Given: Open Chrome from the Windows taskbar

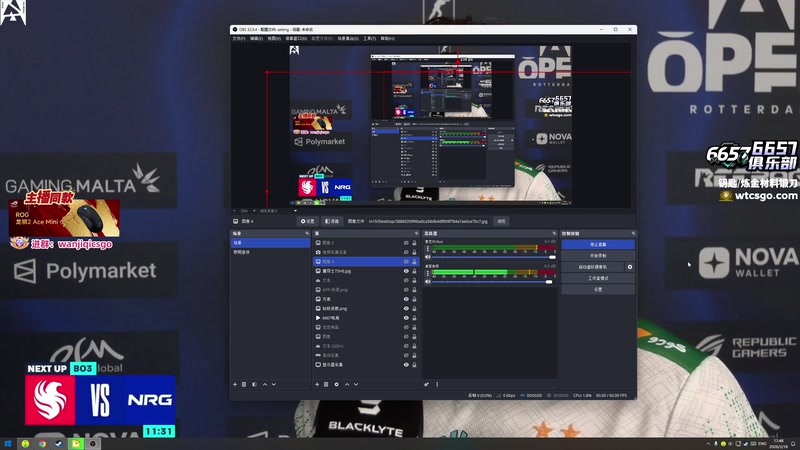Looking at the screenshot, I should coord(42,444).
